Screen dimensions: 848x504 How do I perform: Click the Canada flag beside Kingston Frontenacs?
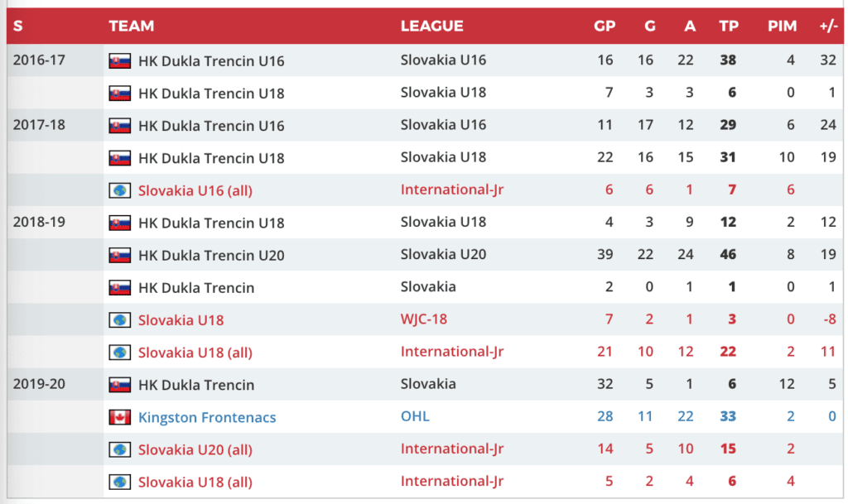click(x=120, y=417)
